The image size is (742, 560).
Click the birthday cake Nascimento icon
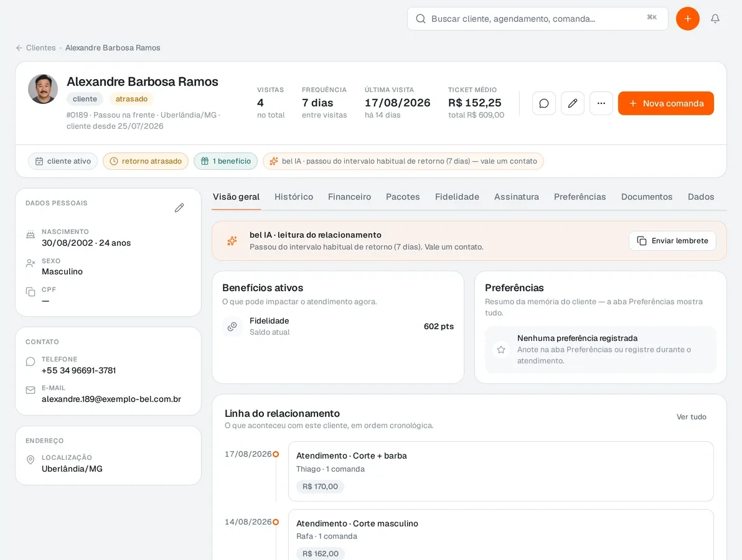tap(31, 234)
